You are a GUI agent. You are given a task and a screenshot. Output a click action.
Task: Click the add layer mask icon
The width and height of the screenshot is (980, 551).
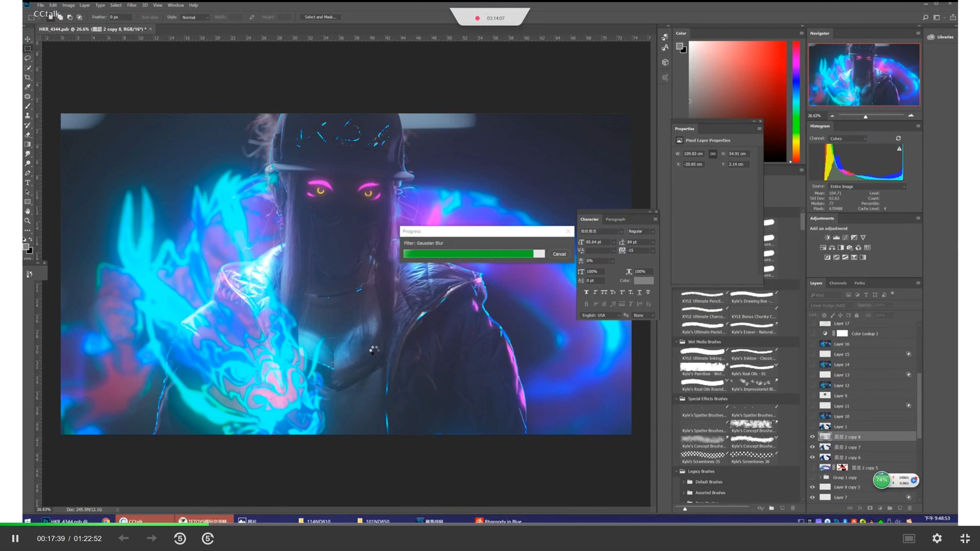(870, 508)
